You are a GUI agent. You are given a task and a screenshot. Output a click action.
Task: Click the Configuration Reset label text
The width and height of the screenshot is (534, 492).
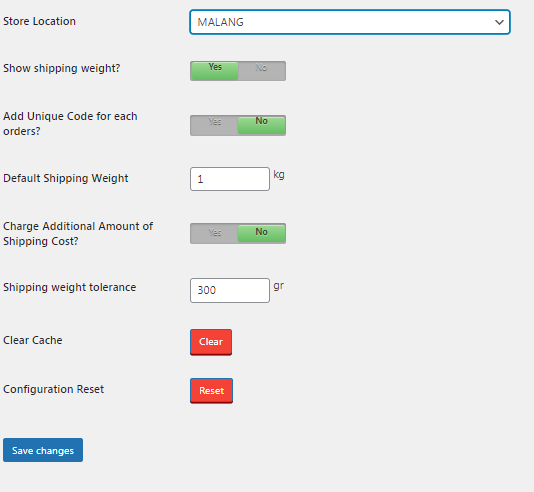point(53,389)
